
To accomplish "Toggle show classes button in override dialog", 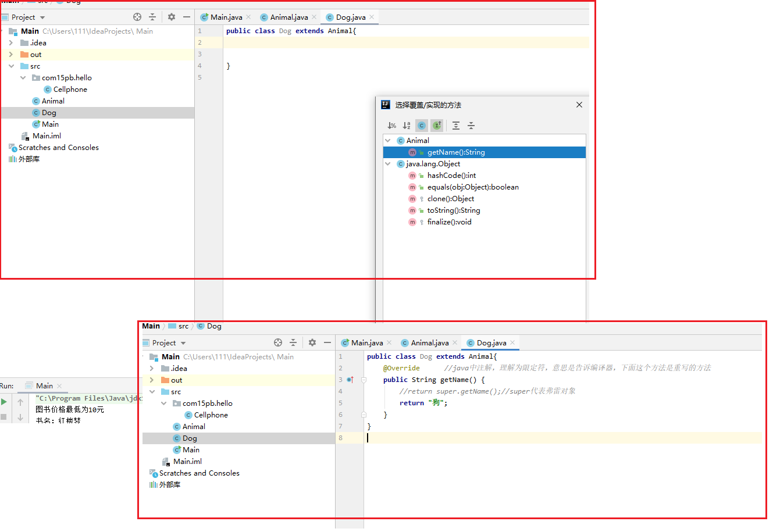I will tap(422, 126).
